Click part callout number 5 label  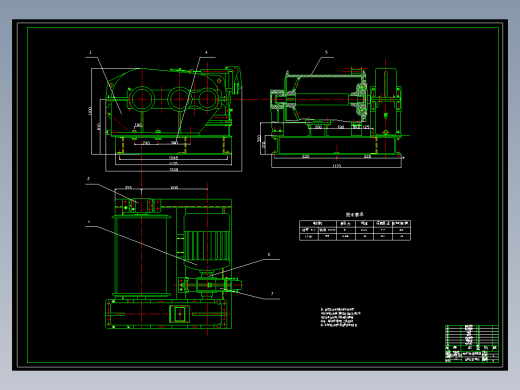(x=326, y=52)
